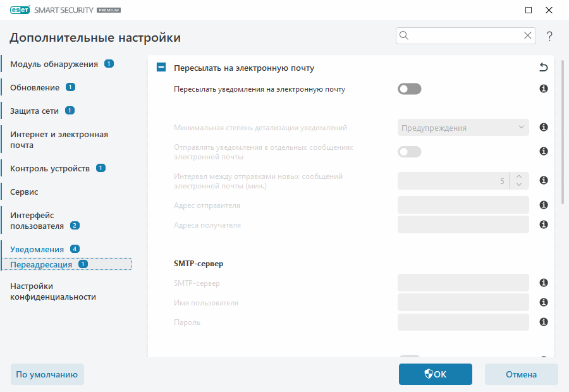Click the Отмена button
Image resolution: width=569 pixels, height=392 pixels.
point(521,374)
